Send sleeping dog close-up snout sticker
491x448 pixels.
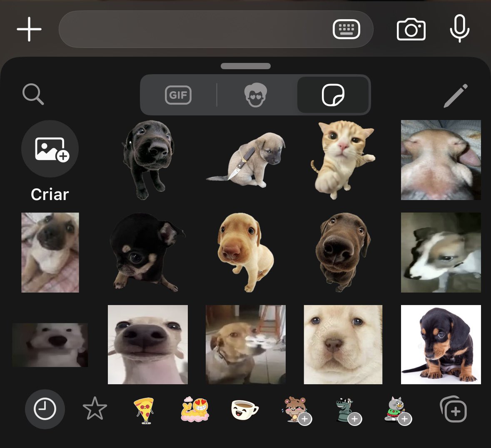tap(441, 160)
